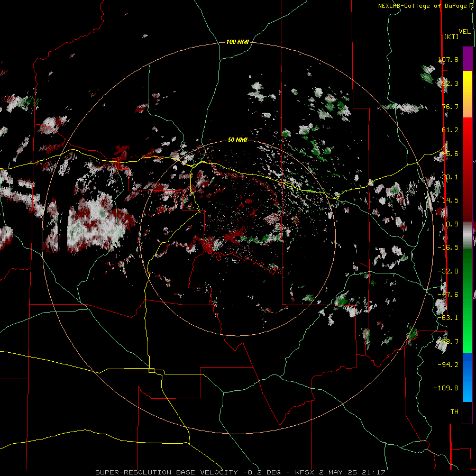Click the TH legend label
This screenshot has height=476, width=476.
tap(454, 412)
